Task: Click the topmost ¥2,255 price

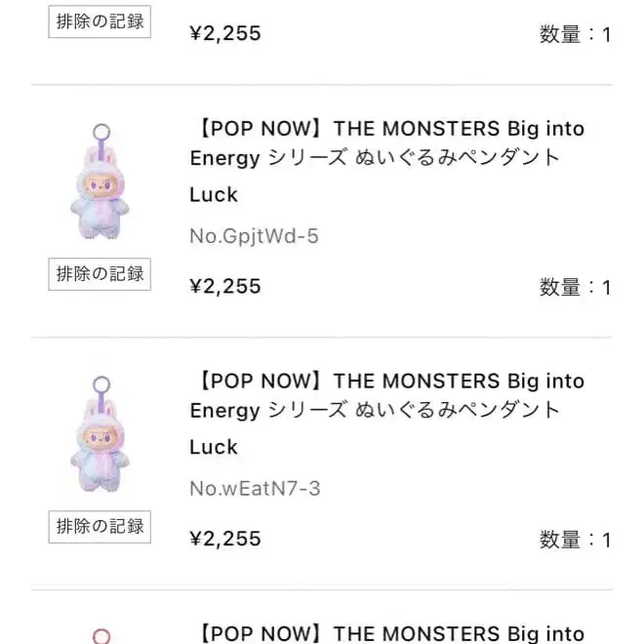Action: 225,33
